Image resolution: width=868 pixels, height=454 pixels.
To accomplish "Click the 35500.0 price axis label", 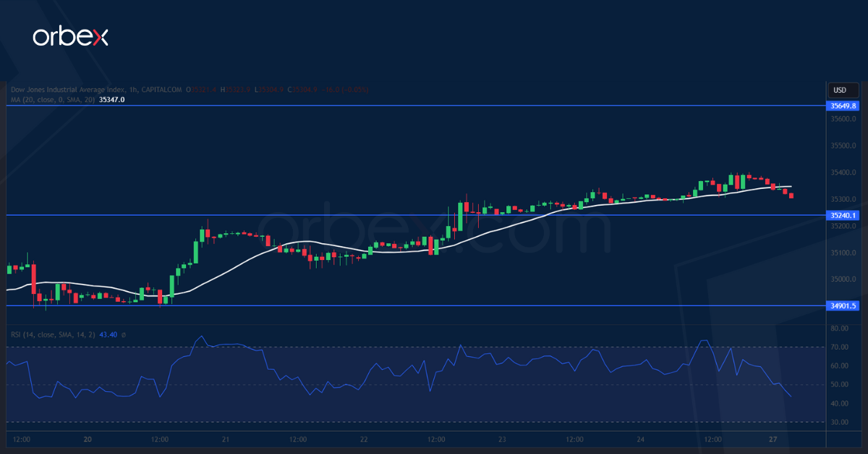I will [x=843, y=146].
